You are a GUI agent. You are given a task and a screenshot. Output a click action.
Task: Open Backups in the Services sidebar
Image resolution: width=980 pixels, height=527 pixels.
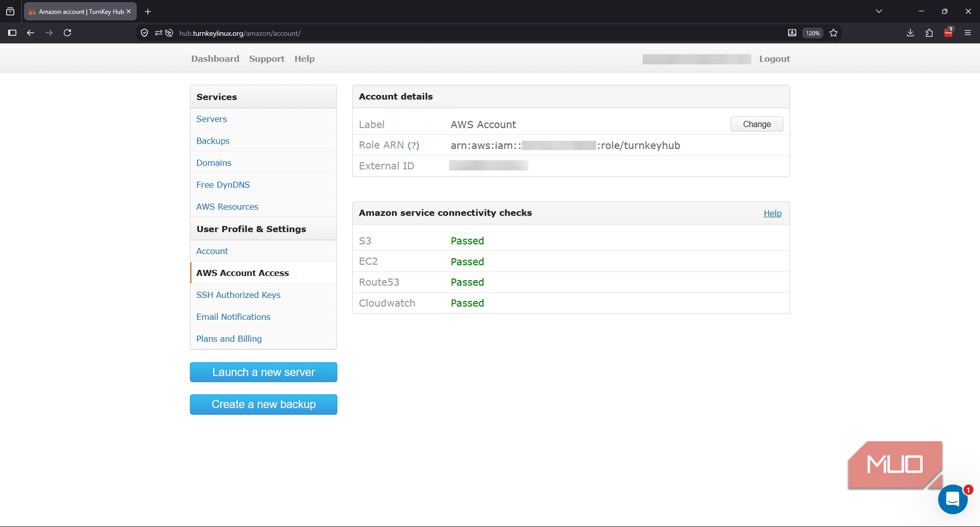click(x=213, y=141)
